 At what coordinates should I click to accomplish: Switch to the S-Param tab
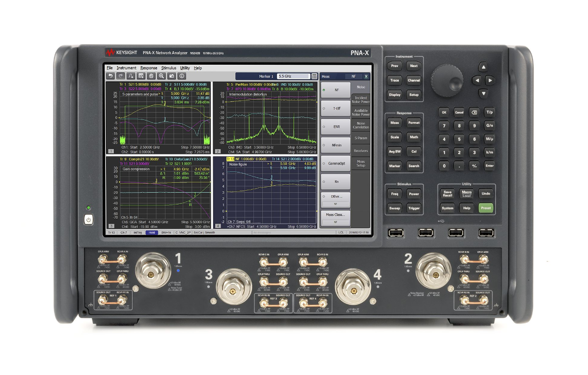pos(361,138)
